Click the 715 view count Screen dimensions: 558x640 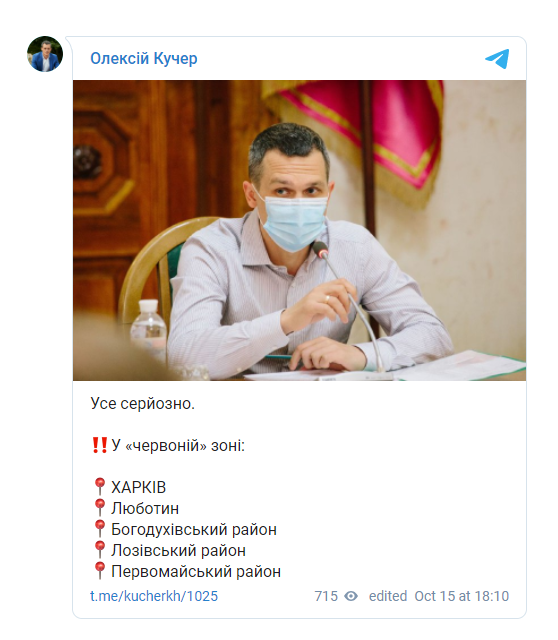[x=326, y=596]
